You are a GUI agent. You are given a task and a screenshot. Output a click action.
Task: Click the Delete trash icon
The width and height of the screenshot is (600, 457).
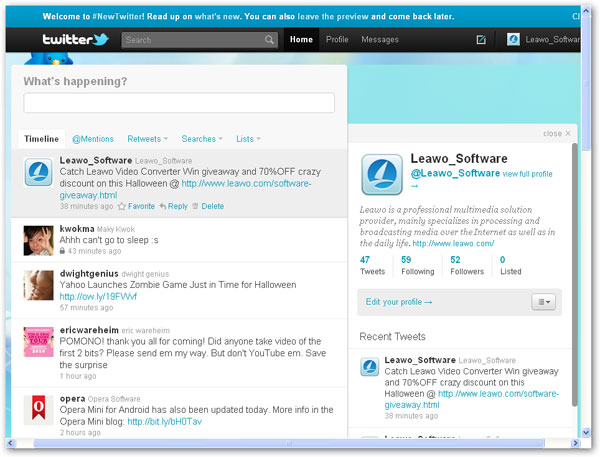[x=195, y=206]
